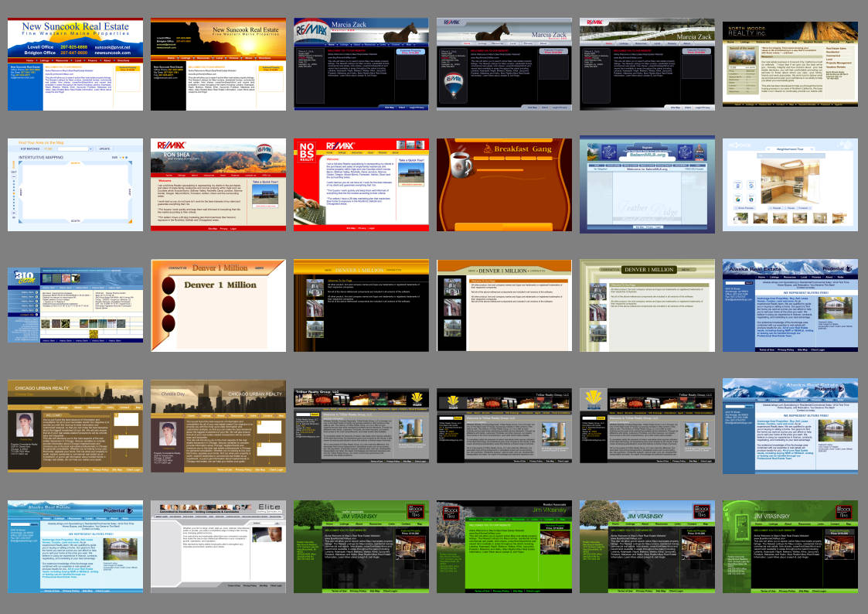Open the sunset-header New Suncook Real Estate template
The width and height of the screenshot is (868, 614).
click(218, 64)
